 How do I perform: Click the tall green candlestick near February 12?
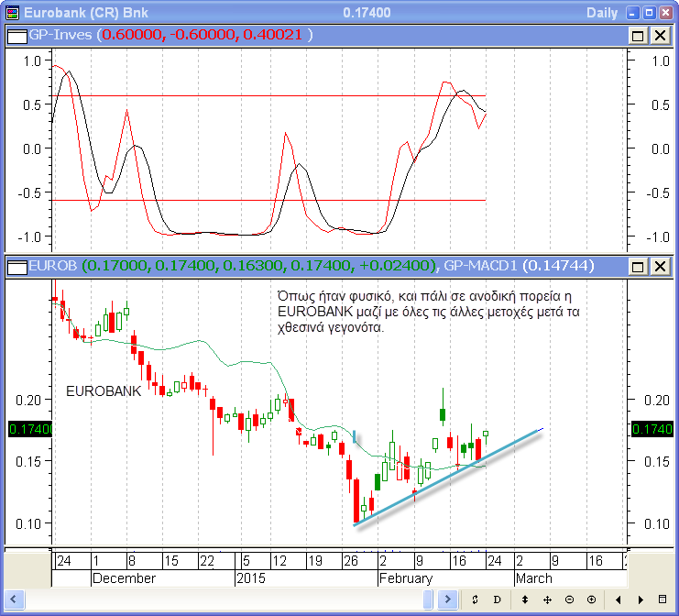point(443,414)
